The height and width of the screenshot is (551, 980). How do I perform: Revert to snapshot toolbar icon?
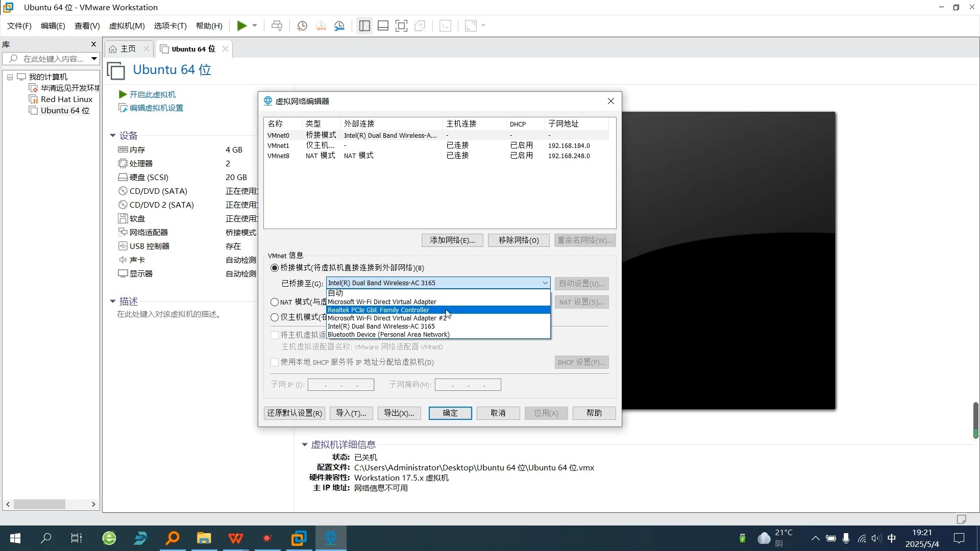pos(321,26)
